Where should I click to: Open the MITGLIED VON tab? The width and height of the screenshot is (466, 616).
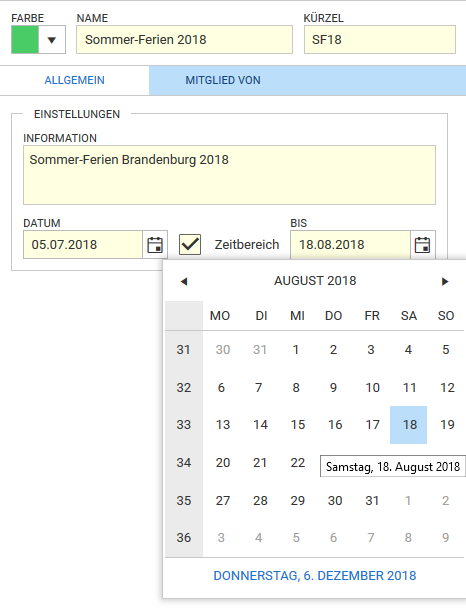click(x=223, y=80)
